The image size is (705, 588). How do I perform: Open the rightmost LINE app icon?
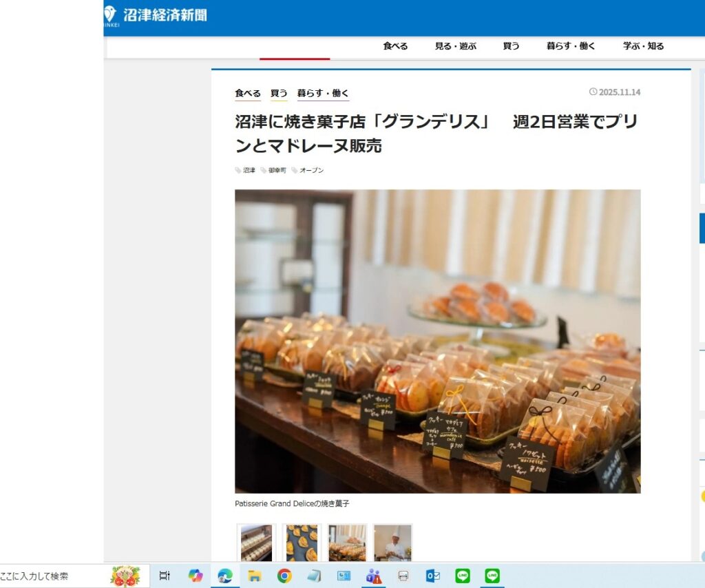click(492, 576)
